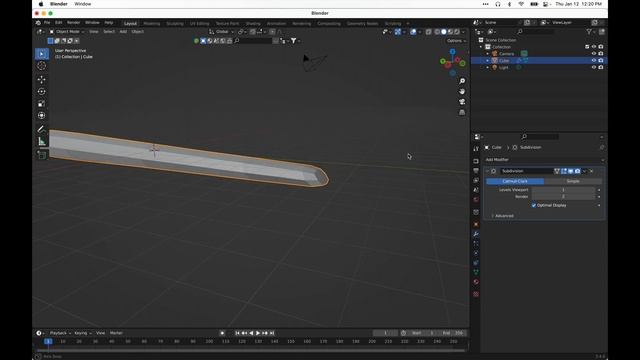
Task: Open the Render properties tab icon
Action: pos(476,161)
